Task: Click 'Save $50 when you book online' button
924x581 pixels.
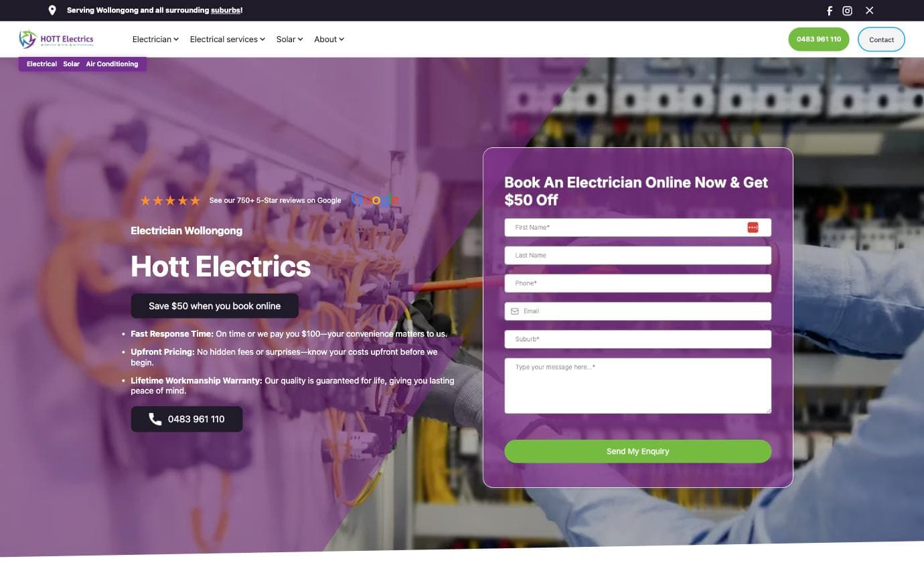Action: (x=215, y=306)
